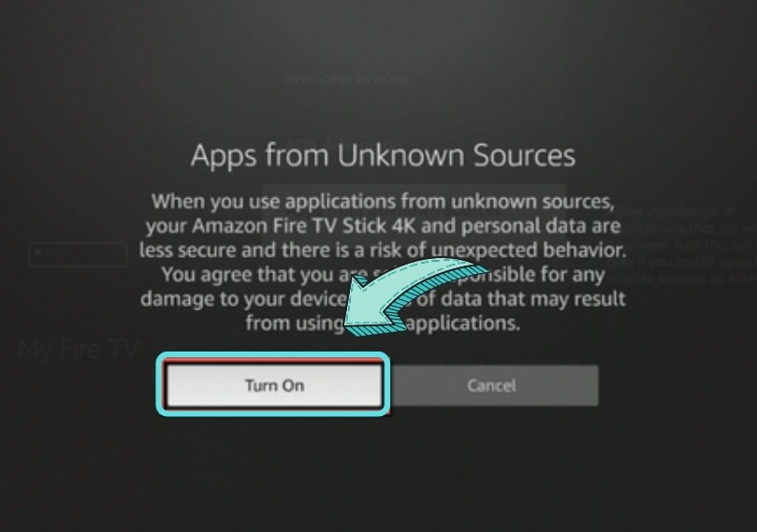Image resolution: width=757 pixels, height=532 pixels.
Task: Click the 'Amazon Fire TV Stick 4K' text
Action: tap(304, 225)
